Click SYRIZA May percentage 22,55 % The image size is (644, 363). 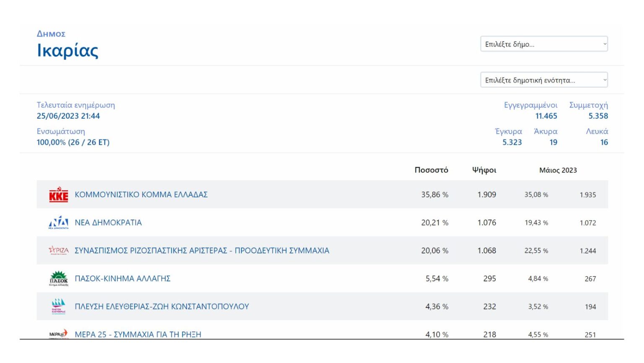pyautogui.click(x=536, y=251)
